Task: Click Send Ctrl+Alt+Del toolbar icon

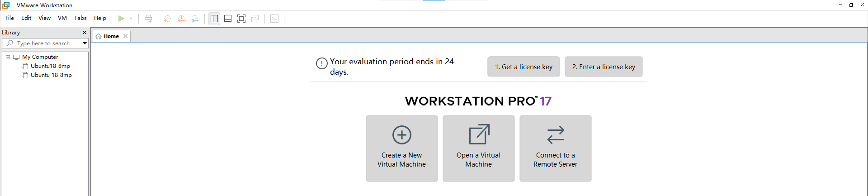Action: click(x=148, y=19)
